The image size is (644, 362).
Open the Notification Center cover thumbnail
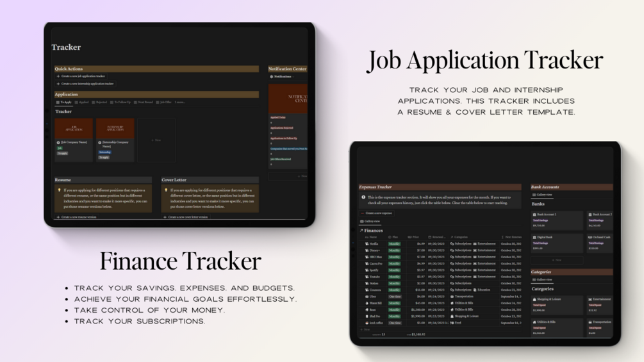pos(288,99)
